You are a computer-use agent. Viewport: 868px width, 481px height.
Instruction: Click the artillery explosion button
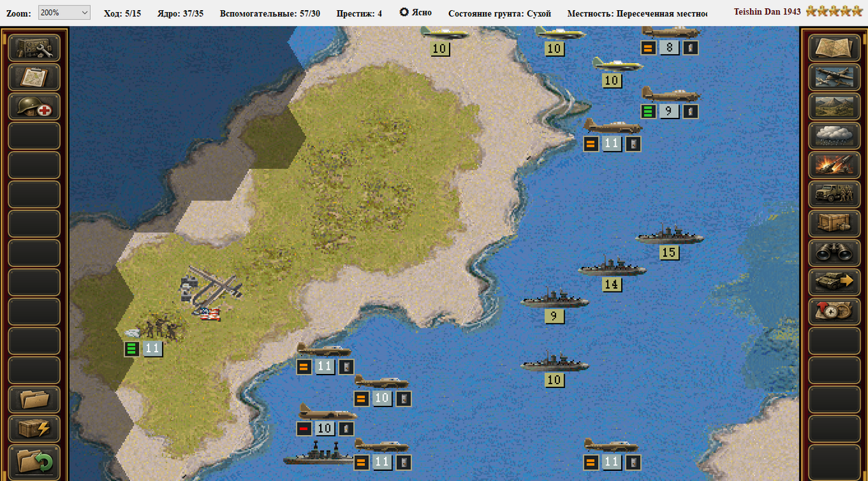(x=834, y=165)
